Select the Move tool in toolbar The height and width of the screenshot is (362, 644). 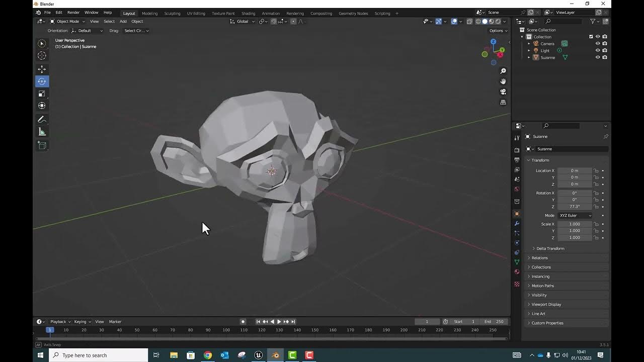(x=42, y=69)
